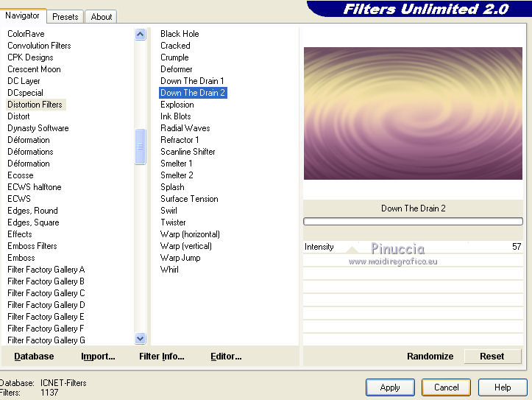
Task: Choose the Ink Blots filter
Action: 176,116
